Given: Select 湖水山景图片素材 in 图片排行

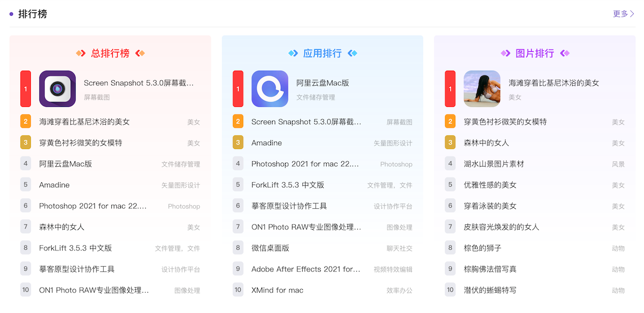Looking at the screenshot, I should [x=494, y=164].
